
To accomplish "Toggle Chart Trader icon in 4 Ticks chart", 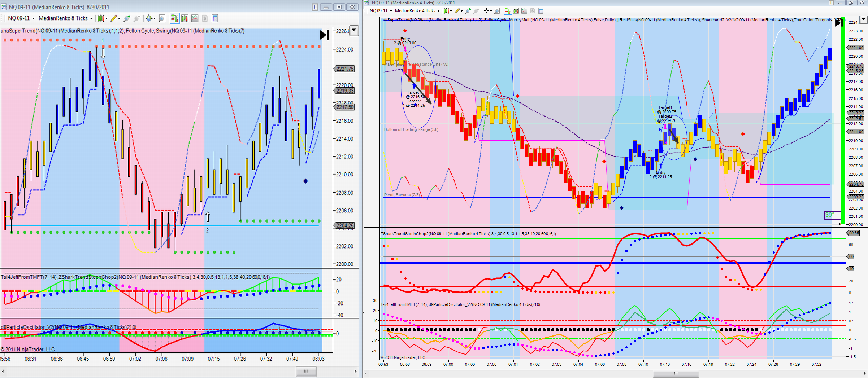I will click(507, 11).
